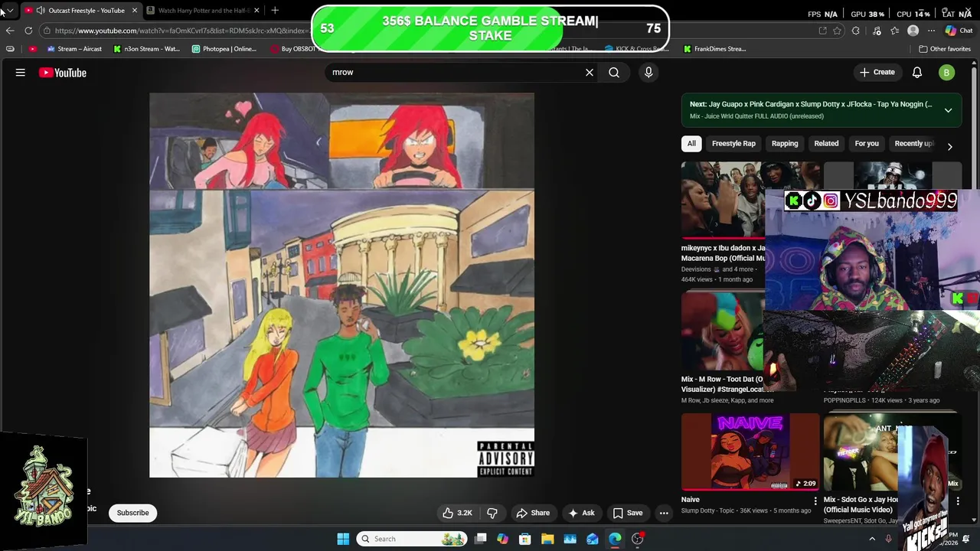The height and width of the screenshot is (551, 980).
Task: Open File Explorer from taskbar
Action: (x=547, y=539)
